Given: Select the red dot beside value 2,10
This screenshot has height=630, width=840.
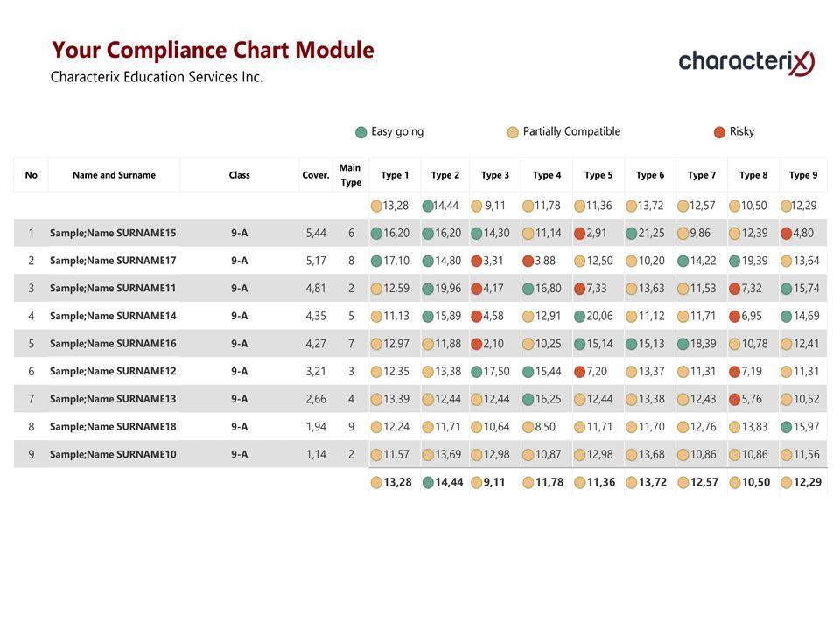Looking at the screenshot, I should 477,344.
